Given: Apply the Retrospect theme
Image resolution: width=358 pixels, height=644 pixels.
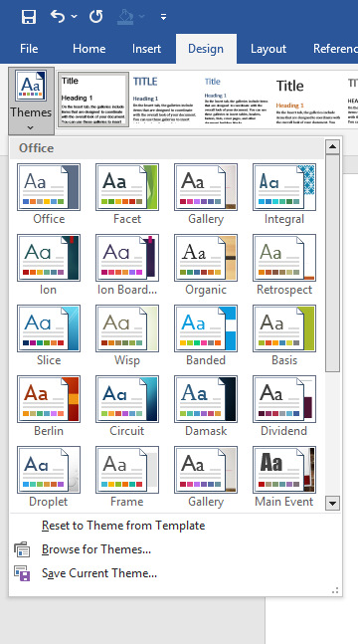Looking at the screenshot, I should click(x=284, y=265).
